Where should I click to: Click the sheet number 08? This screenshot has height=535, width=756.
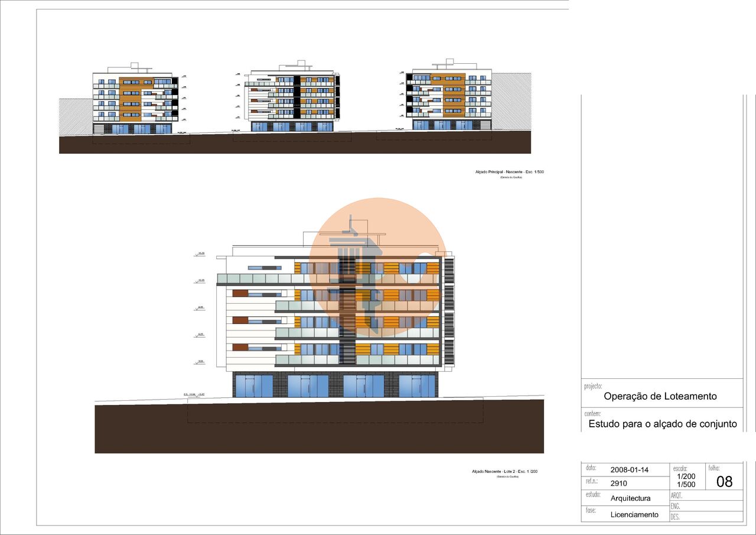pyautogui.click(x=724, y=482)
